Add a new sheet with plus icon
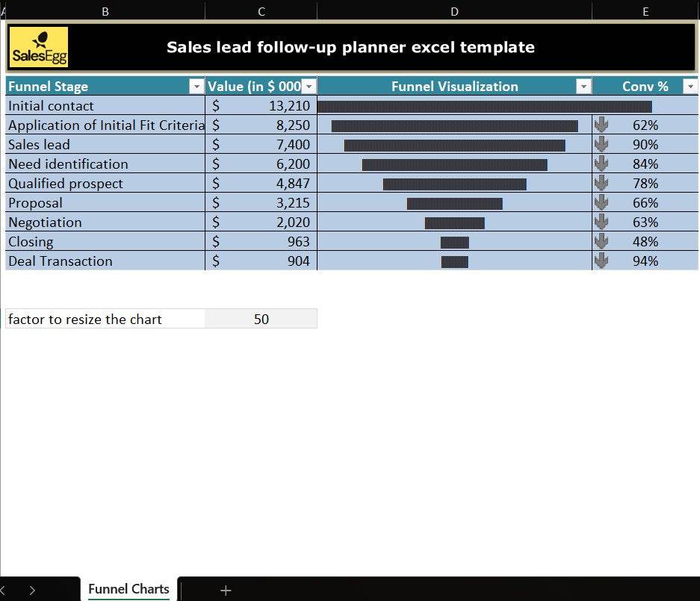The height and width of the screenshot is (601, 700). [x=226, y=590]
